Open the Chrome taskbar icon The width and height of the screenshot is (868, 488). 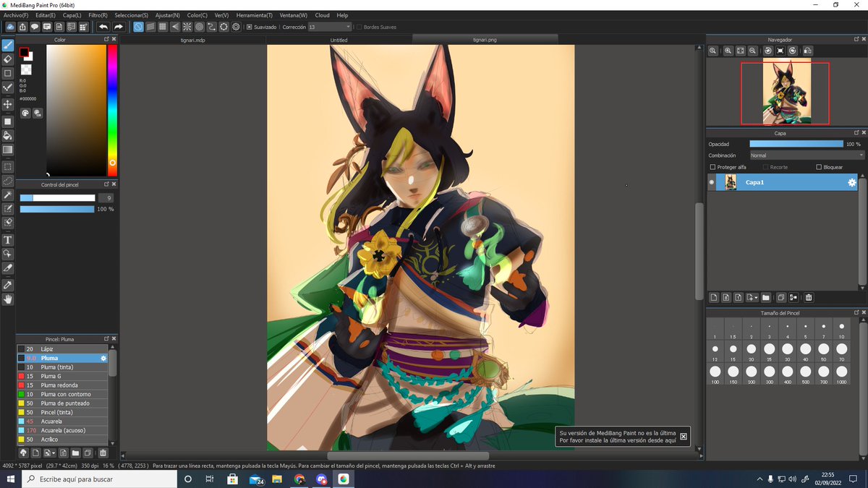[x=299, y=479]
